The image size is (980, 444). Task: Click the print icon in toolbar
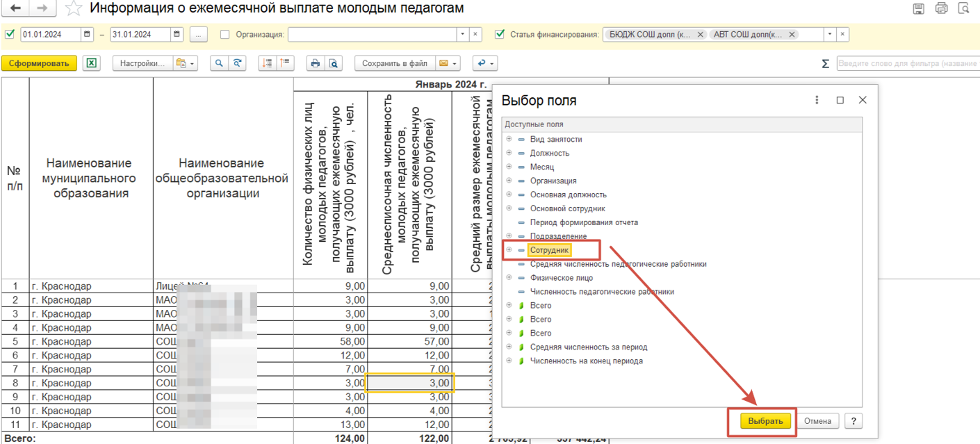tap(315, 63)
